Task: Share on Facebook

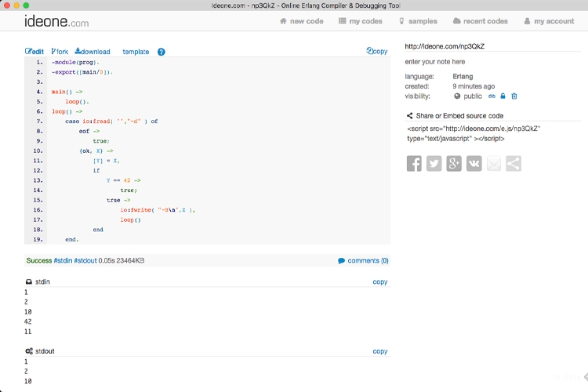Action: point(414,164)
